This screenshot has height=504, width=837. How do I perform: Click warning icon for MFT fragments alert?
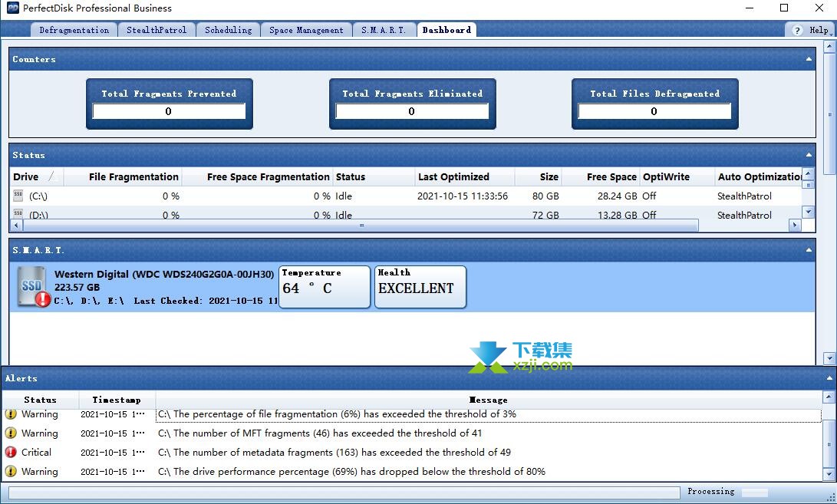(11, 433)
